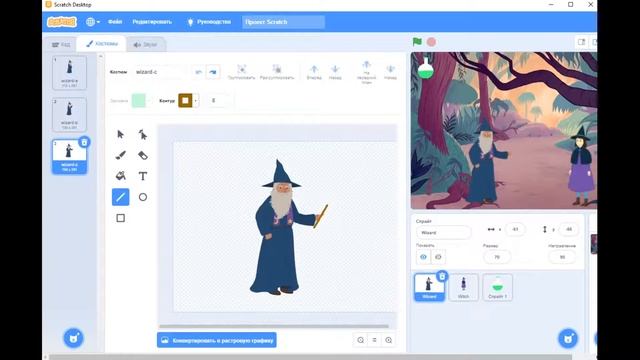640x360 pixels.
Task: Switch to the Sounds (Звуки) tab
Action: tap(146, 44)
